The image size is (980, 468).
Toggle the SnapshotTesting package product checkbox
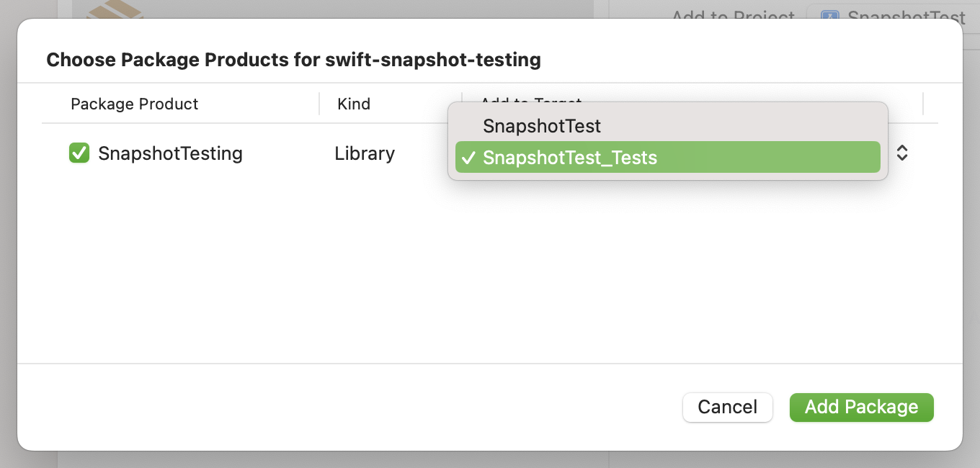point(79,153)
